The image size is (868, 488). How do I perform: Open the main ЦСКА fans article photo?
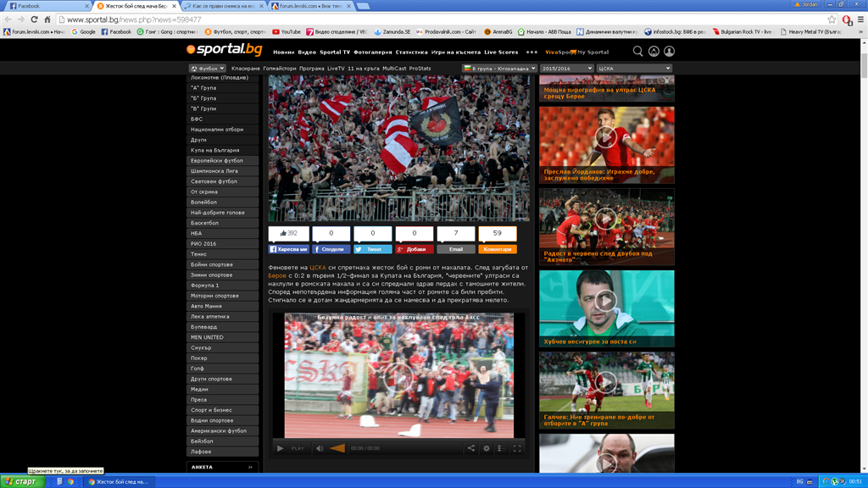coord(398,147)
